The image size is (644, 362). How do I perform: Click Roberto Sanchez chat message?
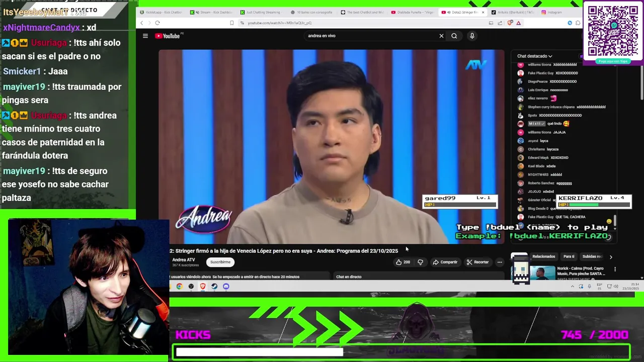pos(544,183)
